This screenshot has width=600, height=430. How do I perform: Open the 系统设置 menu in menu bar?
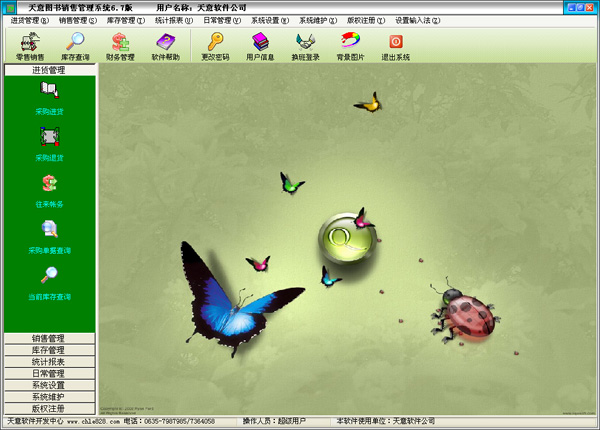[270, 20]
